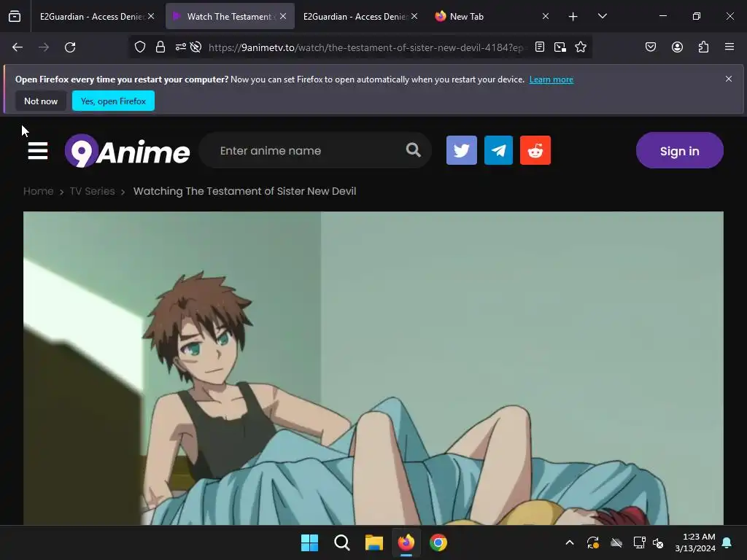Toggle Reader View icon
Viewport: 747px width, 560px height.
[540, 47]
